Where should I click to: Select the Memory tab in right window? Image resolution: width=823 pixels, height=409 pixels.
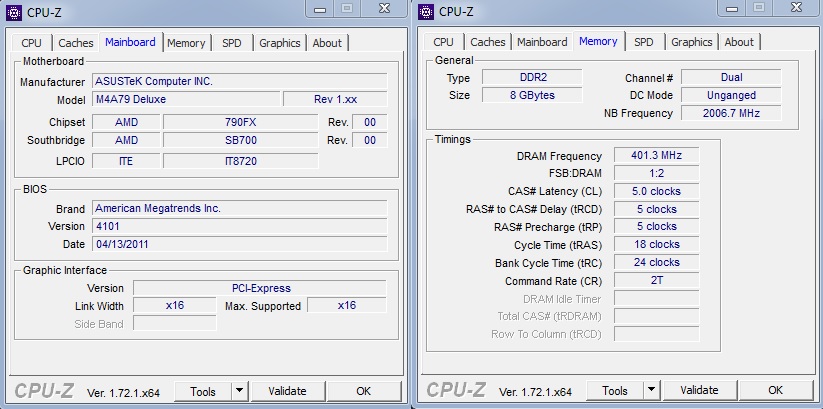598,40
